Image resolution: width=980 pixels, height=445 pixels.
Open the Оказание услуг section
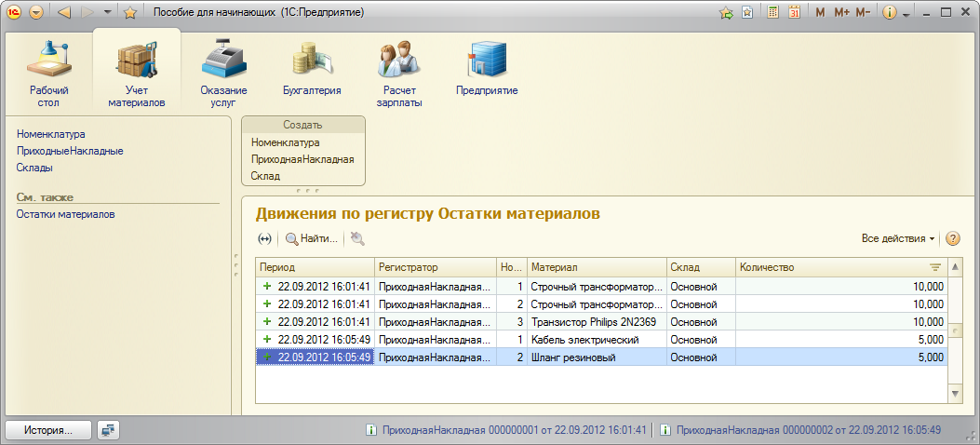click(x=223, y=74)
